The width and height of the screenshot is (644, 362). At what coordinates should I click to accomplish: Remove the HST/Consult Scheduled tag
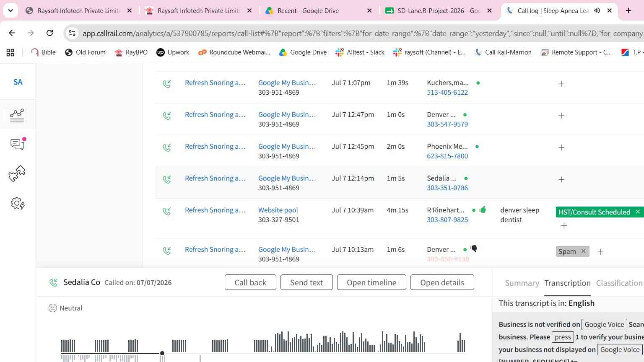(x=638, y=212)
